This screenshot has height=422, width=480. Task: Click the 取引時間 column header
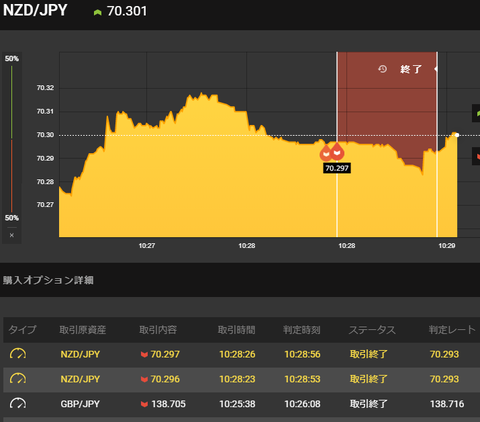[237, 330]
